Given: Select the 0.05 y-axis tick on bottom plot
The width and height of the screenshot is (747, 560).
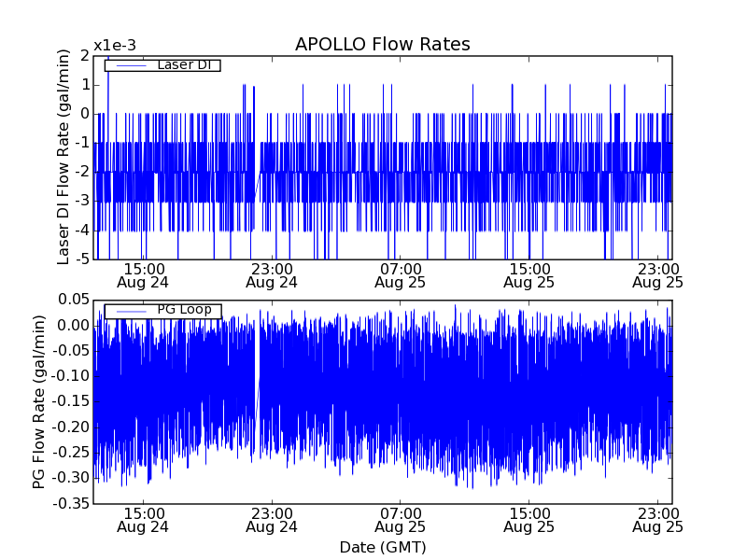Looking at the screenshot, I should [71, 301].
